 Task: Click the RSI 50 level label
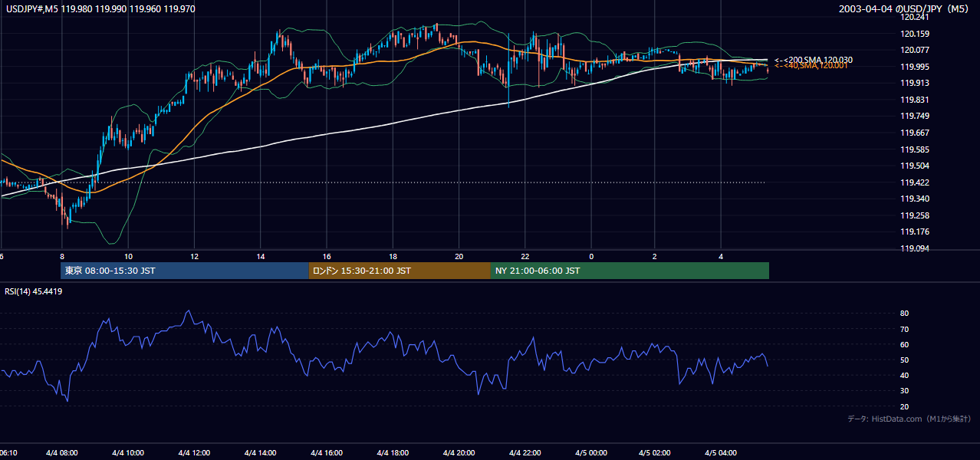coord(905,360)
